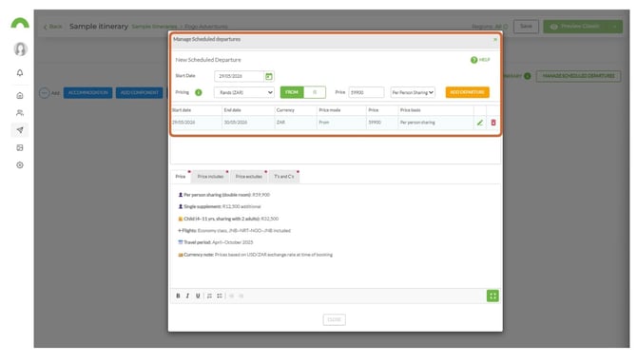Open the contacts people icon in the sidebar
637x364 pixels.
(x=20, y=113)
